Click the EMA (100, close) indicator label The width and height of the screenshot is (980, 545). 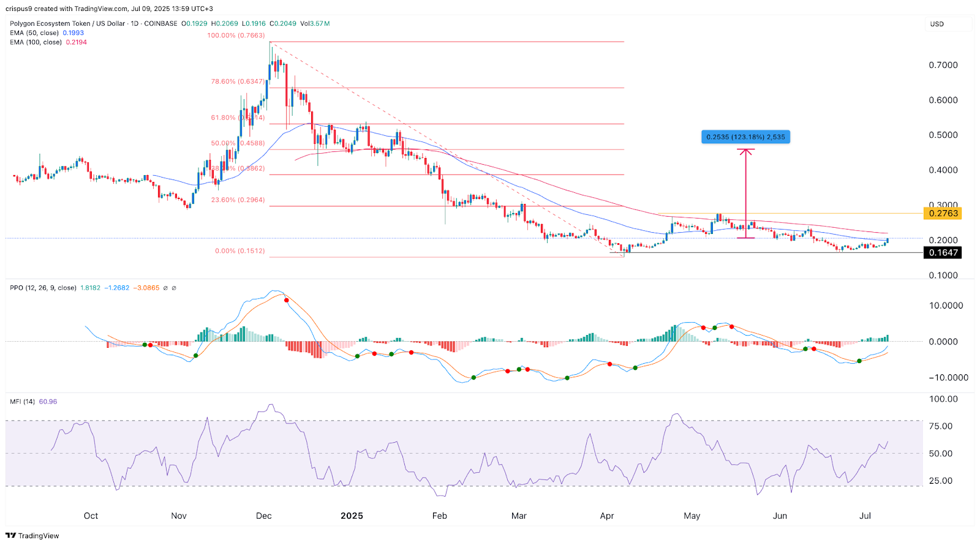(x=36, y=42)
